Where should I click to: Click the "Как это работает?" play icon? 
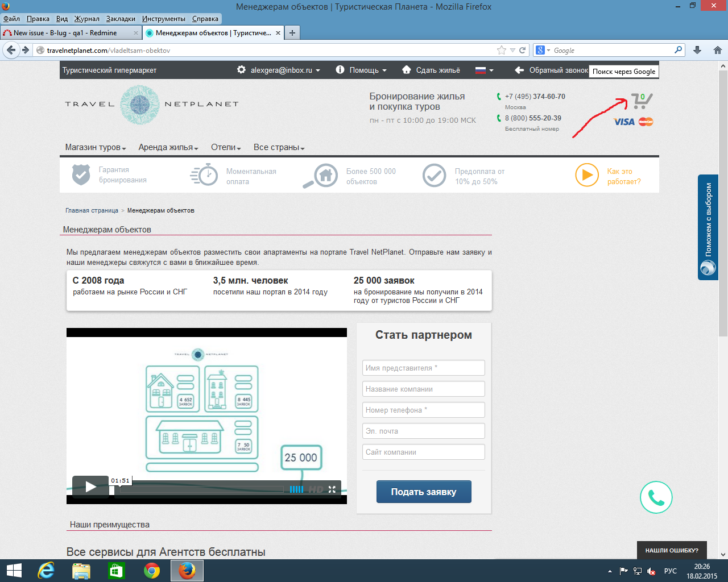586,175
